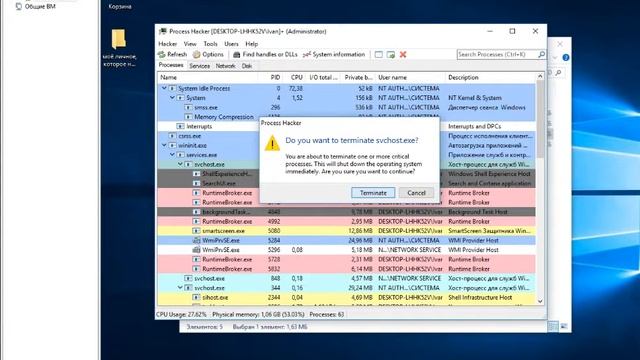The height and width of the screenshot is (360, 640).
Task: Select RuntimeBroker.exe PID 5832
Action: pos(347,269)
